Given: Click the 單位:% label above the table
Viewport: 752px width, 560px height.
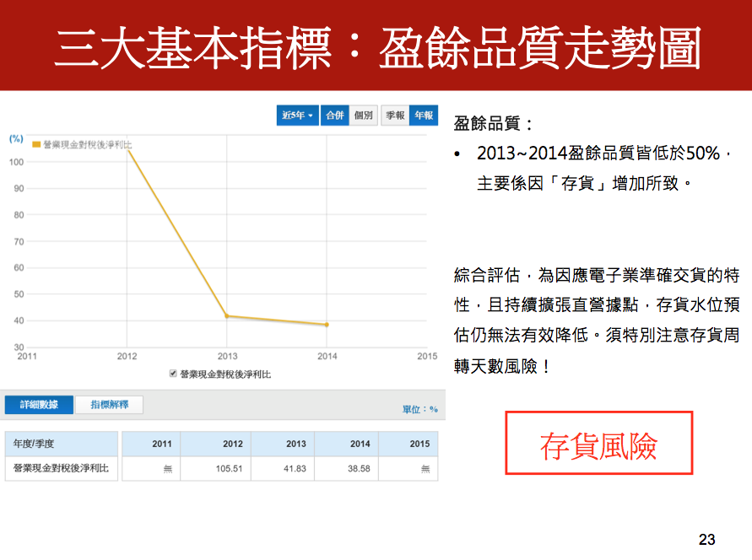Looking at the screenshot, I should point(419,409).
